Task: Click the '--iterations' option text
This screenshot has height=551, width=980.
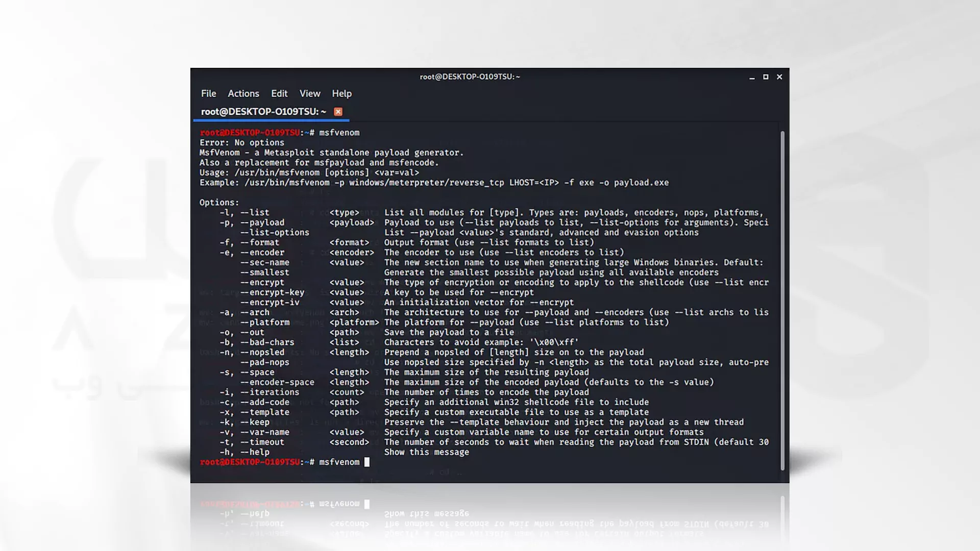Action: tap(269, 392)
